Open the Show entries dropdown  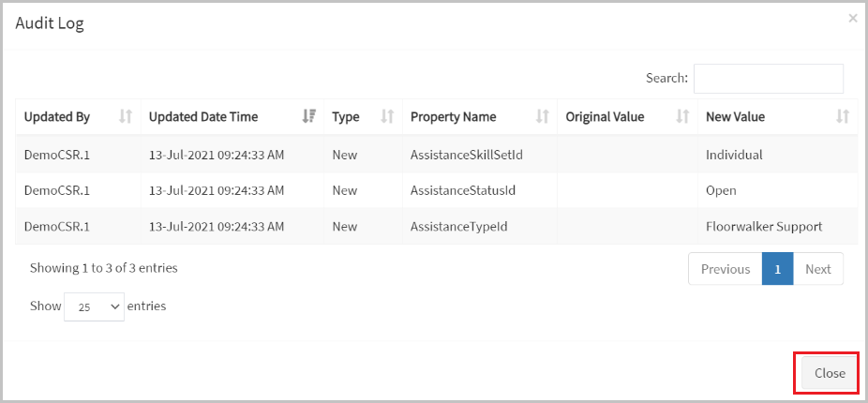point(94,306)
